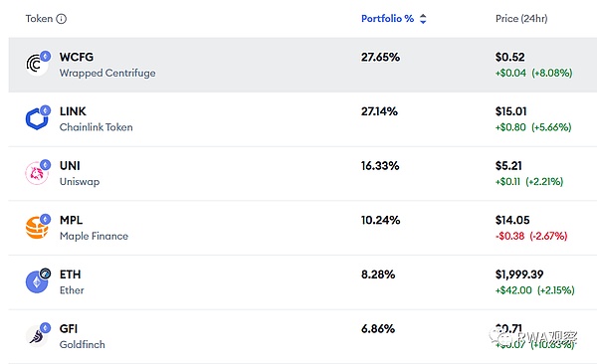Click the info icon beside Token
597x364 pixels.
pyautogui.click(x=61, y=19)
